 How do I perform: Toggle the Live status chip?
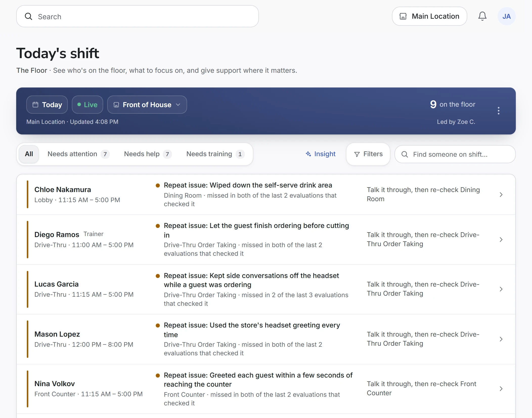[87, 105]
